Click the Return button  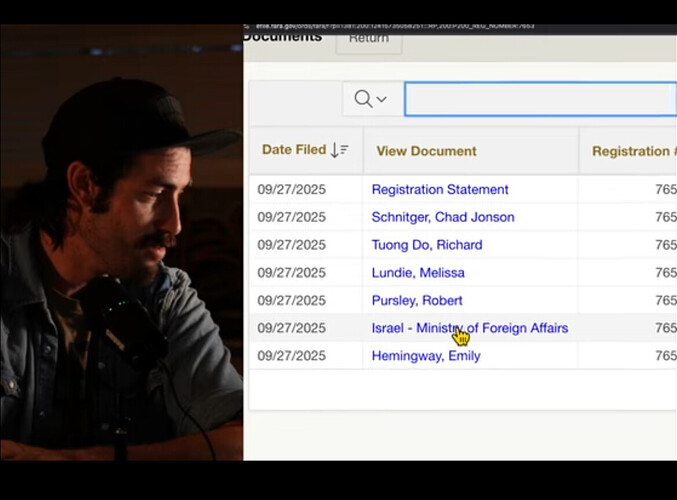tap(369, 39)
